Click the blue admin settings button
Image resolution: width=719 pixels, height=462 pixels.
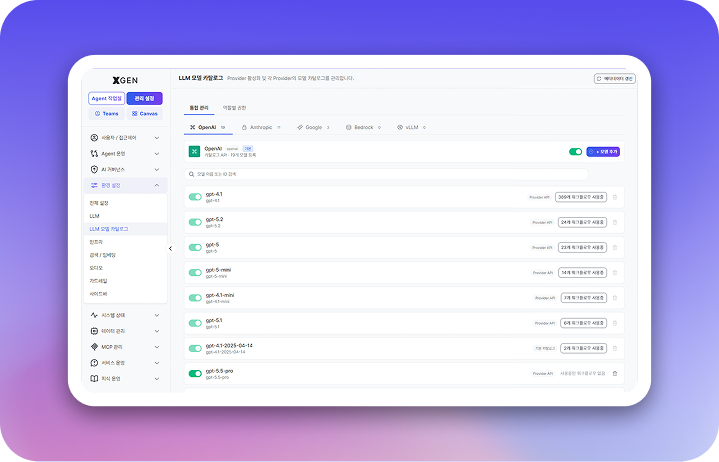point(144,99)
